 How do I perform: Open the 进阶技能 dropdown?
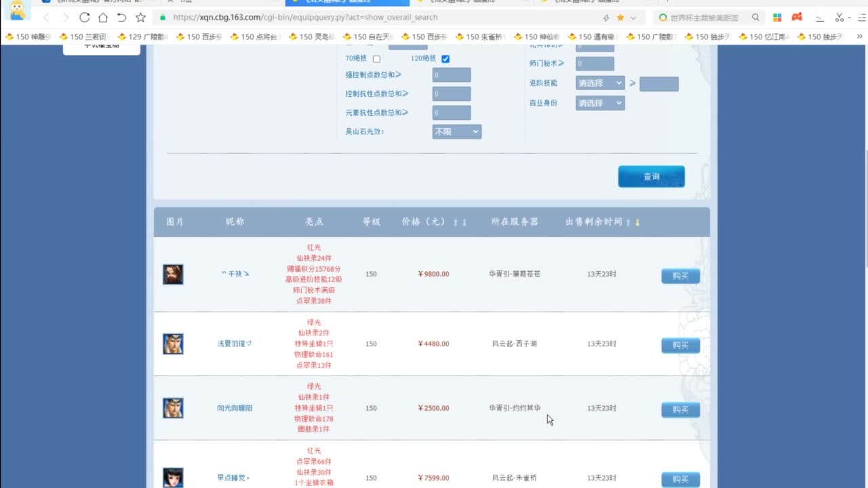tap(600, 83)
